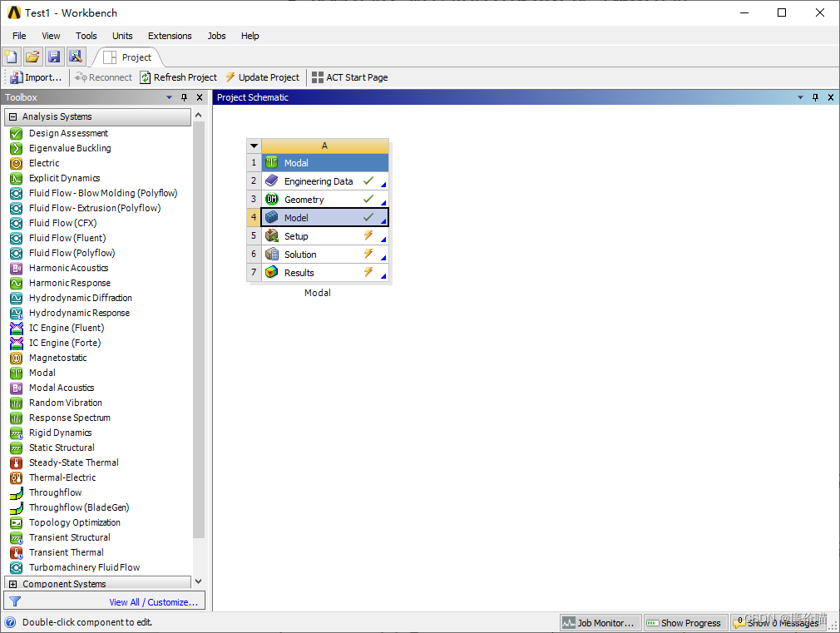The width and height of the screenshot is (840, 633).
Task: Select Response Spectrum in the Toolbox
Action: click(x=70, y=418)
